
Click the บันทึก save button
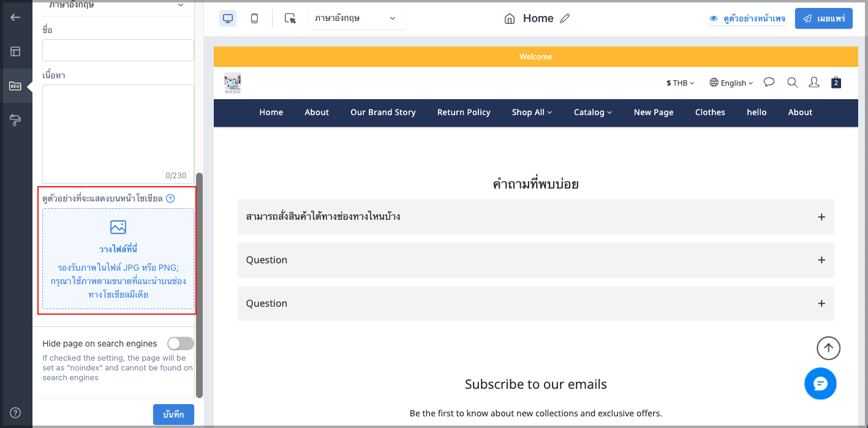pyautogui.click(x=173, y=415)
